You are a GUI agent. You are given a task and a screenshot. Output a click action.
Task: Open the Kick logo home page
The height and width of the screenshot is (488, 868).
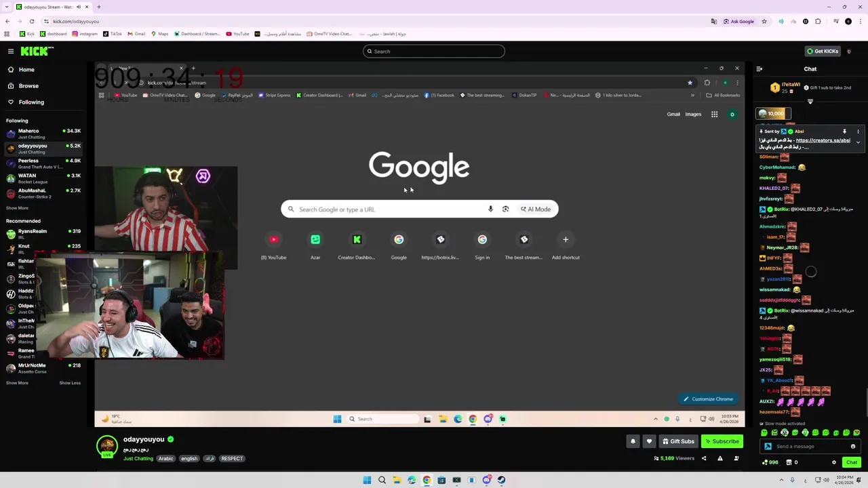pyautogui.click(x=37, y=51)
